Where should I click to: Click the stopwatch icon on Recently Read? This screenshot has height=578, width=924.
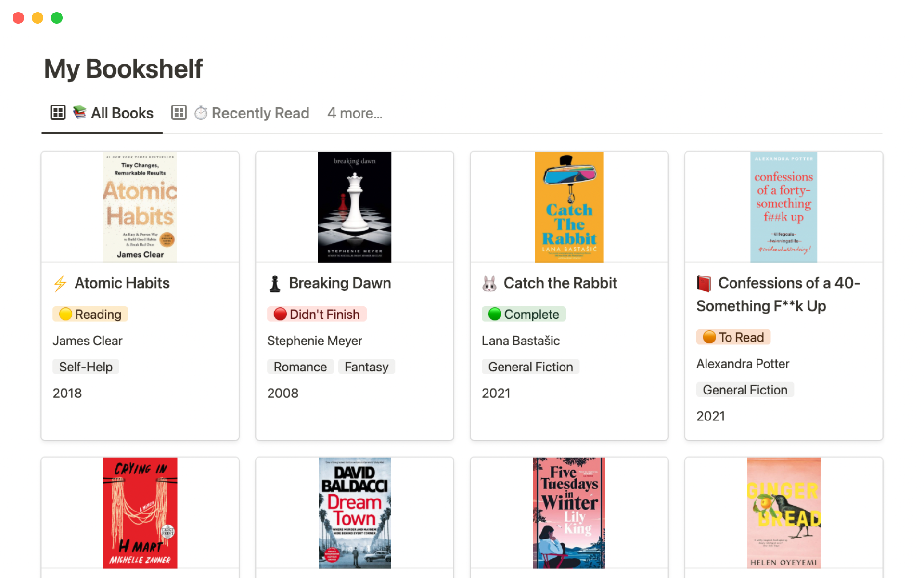(x=201, y=113)
